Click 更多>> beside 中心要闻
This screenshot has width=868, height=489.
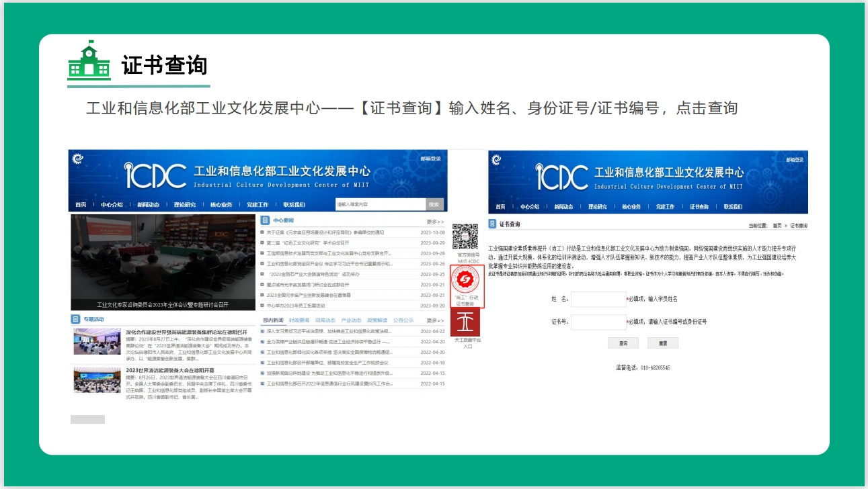(x=435, y=221)
